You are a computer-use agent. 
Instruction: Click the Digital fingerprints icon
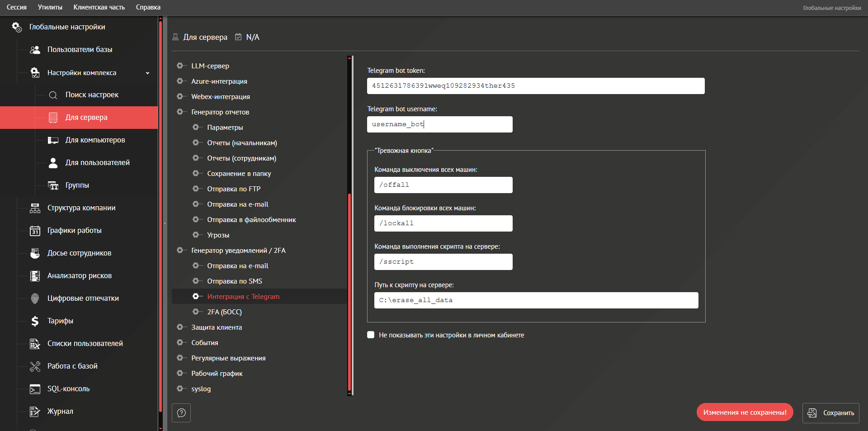[x=35, y=298]
